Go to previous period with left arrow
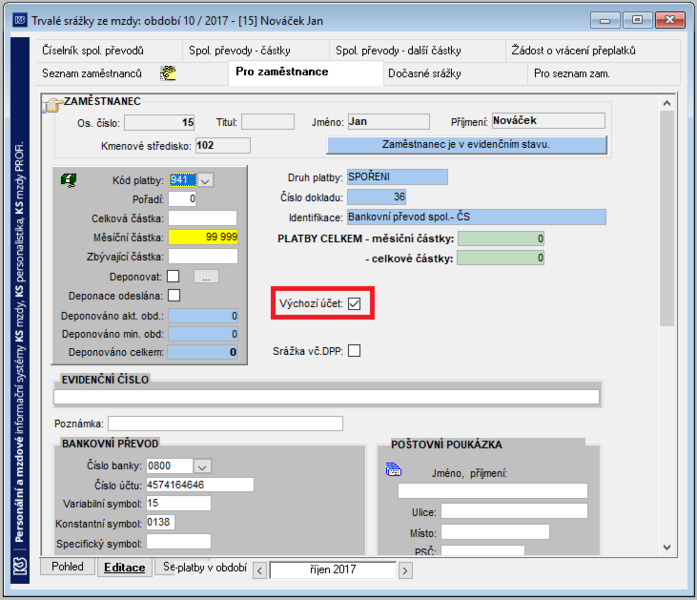This screenshot has width=697, height=600. point(260,570)
